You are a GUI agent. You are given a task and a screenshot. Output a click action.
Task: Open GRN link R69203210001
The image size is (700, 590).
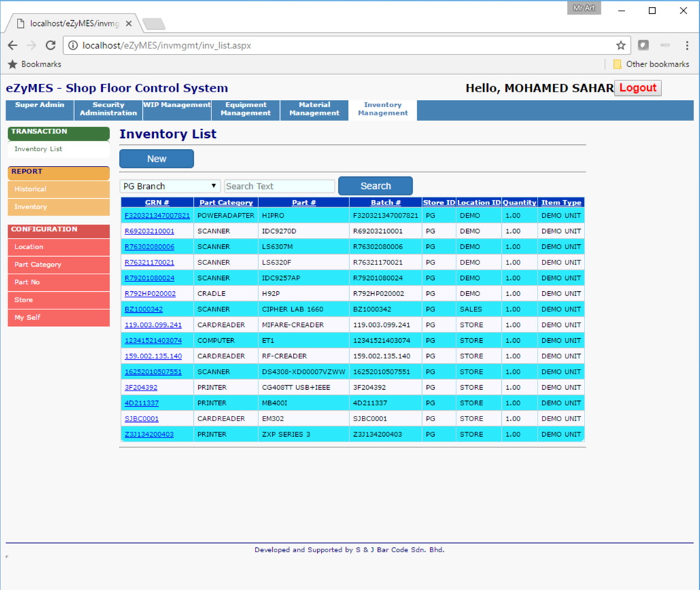pos(149,231)
